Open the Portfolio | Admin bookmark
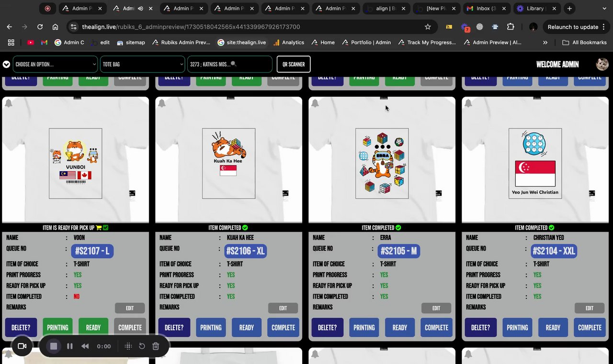The image size is (613, 364). point(366,42)
